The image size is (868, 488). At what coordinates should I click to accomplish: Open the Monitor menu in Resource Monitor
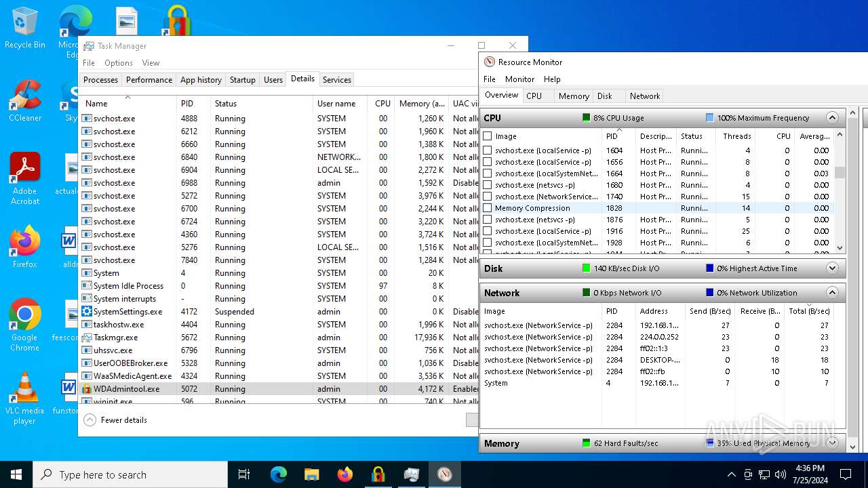[x=519, y=79]
